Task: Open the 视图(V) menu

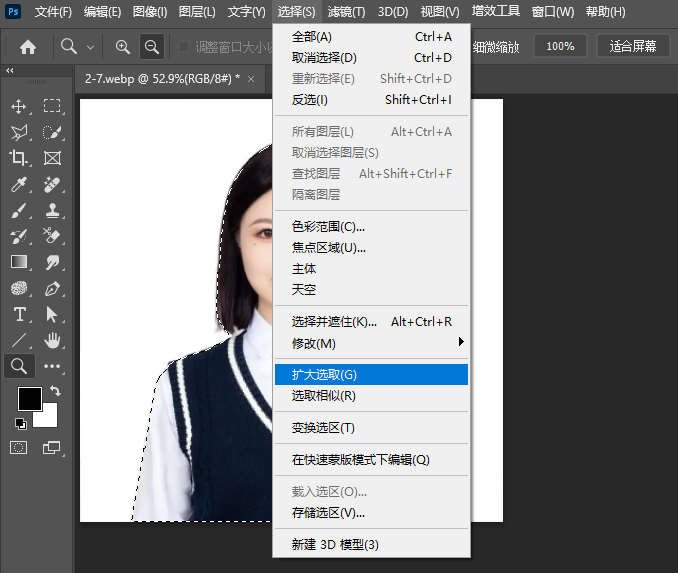Action: point(440,12)
